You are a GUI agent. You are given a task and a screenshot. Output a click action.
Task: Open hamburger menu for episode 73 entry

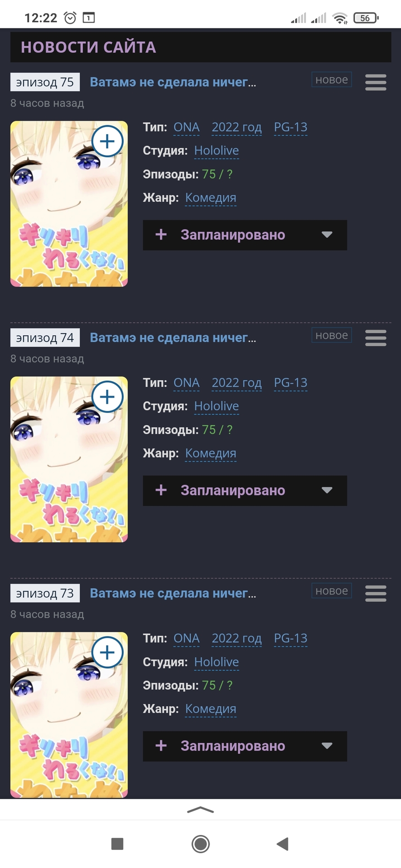point(376,593)
